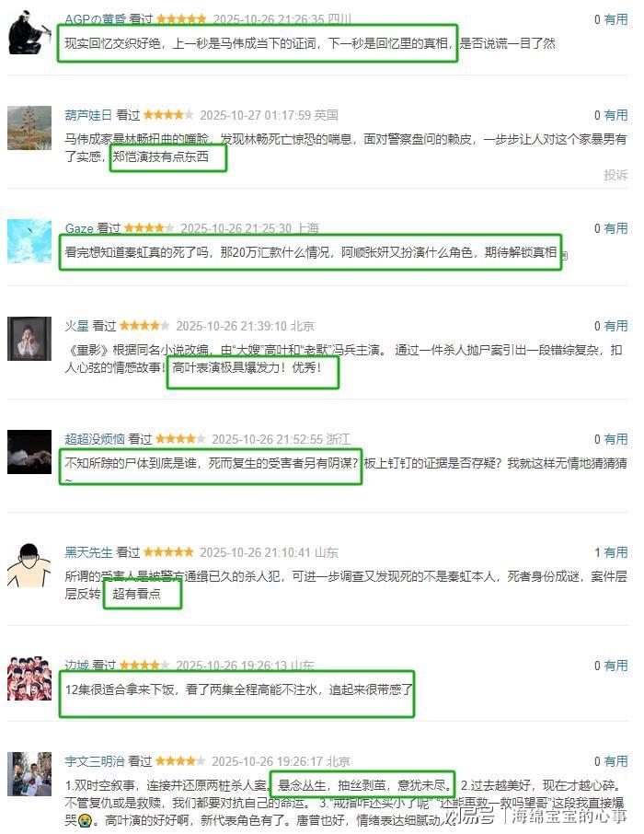This screenshot has height=834, width=644.
Task: Open 黑天先生's cartoon avatar
Action: pyautogui.click(x=29, y=565)
